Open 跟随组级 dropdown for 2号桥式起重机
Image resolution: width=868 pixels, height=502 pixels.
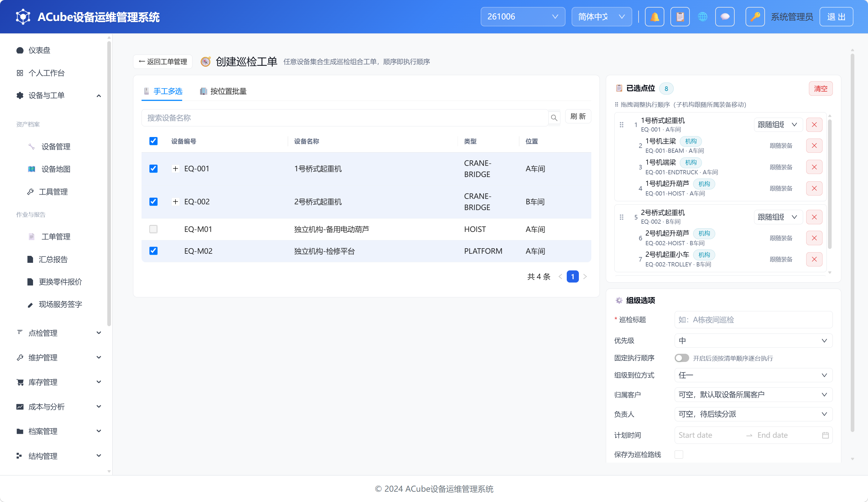tap(778, 217)
